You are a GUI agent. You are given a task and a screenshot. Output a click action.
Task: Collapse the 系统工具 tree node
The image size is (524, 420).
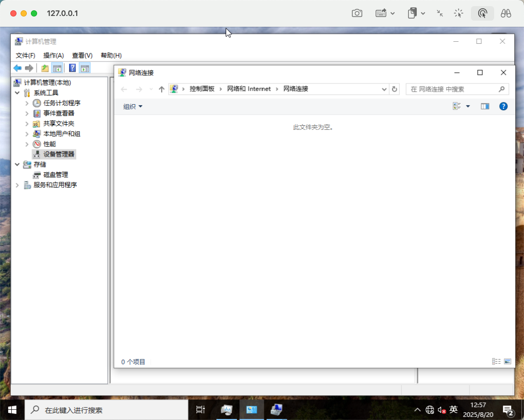pos(18,93)
